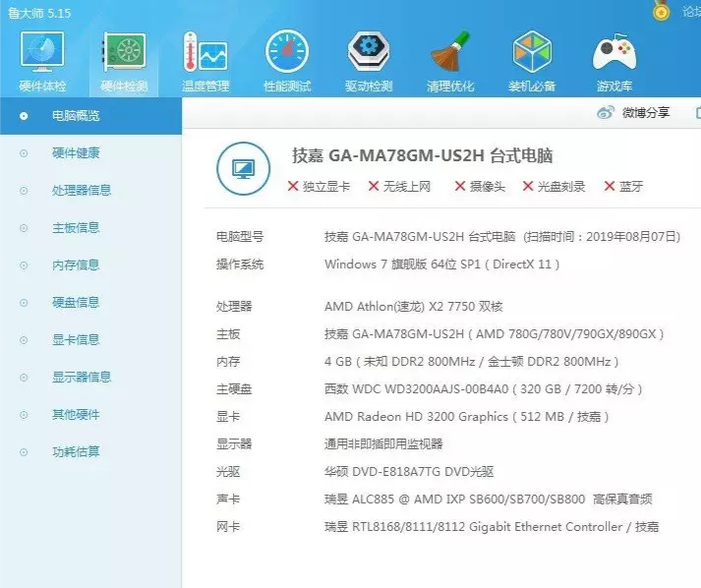Image resolution: width=701 pixels, height=588 pixels.
Task: Click RTL8168/8111/8112 Gigabit Ethernet Controller value
Action: [x=492, y=527]
